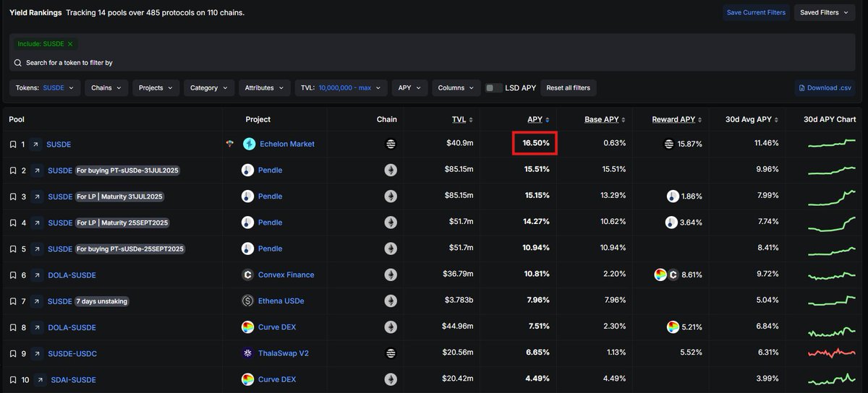
Task: Click the Ethereum chain icon in row 6
Action: coord(391,275)
